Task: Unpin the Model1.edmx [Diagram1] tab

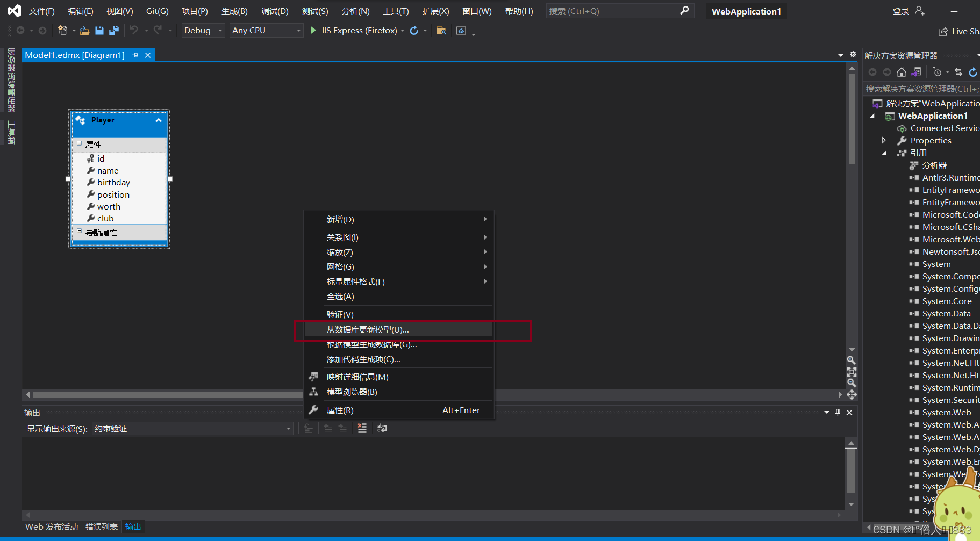Action: pyautogui.click(x=135, y=55)
